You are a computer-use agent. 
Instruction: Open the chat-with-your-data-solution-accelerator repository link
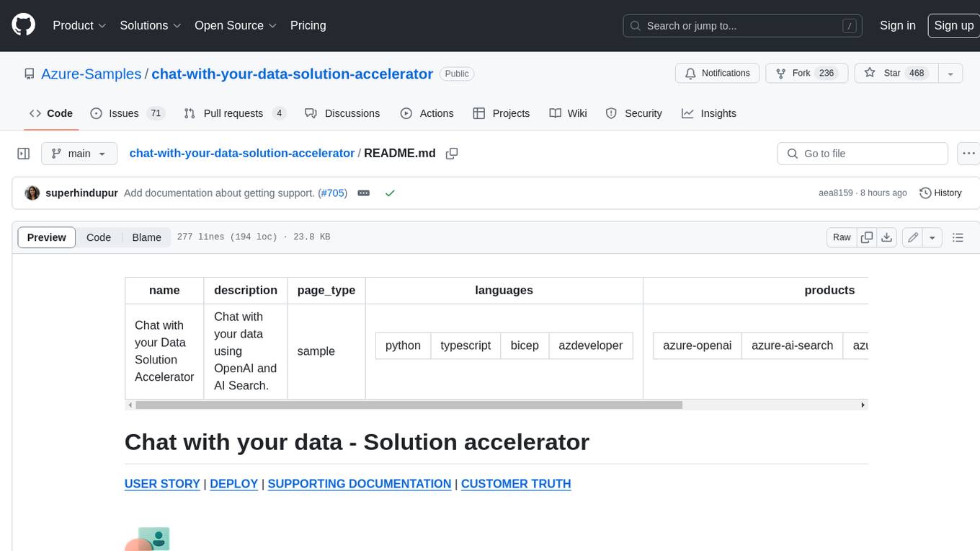(292, 74)
